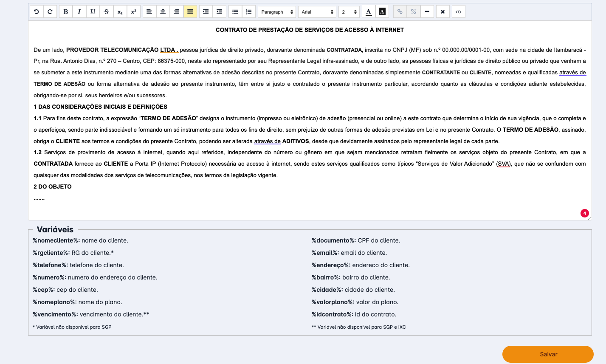This screenshot has width=606, height=364.
Task: Open the source code view
Action: (458, 12)
